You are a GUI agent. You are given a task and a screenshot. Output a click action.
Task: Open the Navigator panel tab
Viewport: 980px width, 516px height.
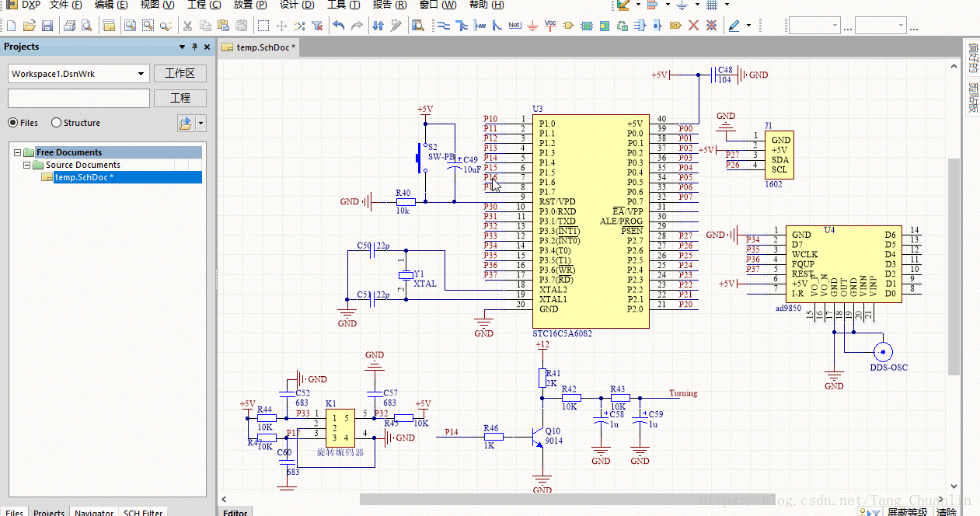(x=93, y=511)
